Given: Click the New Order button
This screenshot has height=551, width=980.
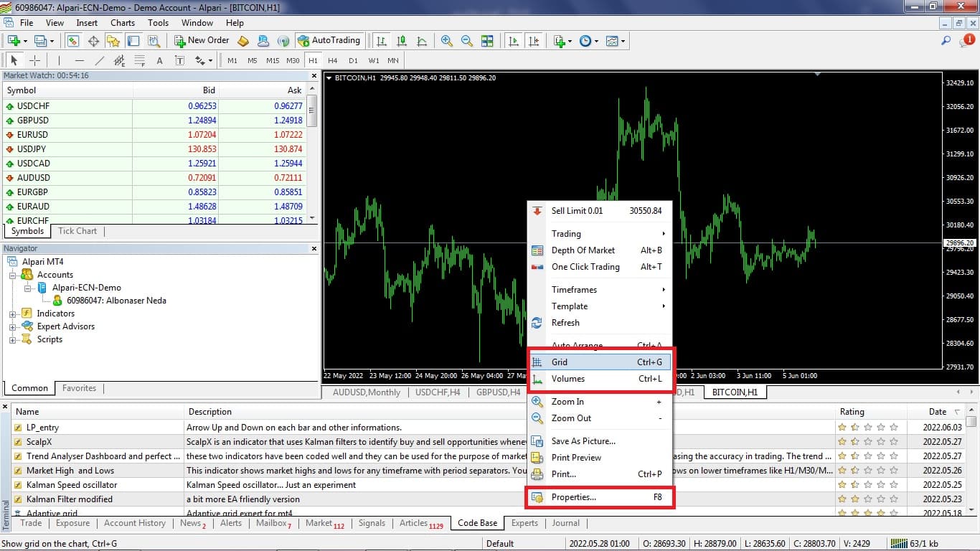Looking at the screenshot, I should coord(202,41).
